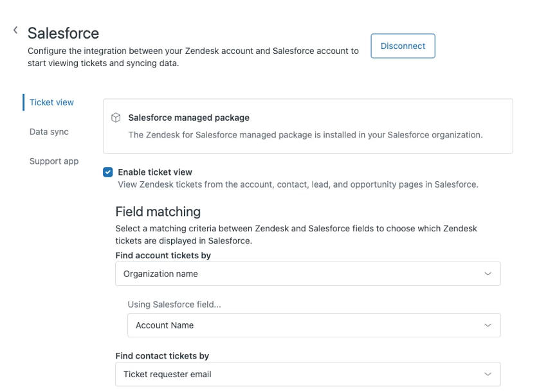Click the Find account tickets by label
Viewport: 548px width, 392px height.
[163, 255]
